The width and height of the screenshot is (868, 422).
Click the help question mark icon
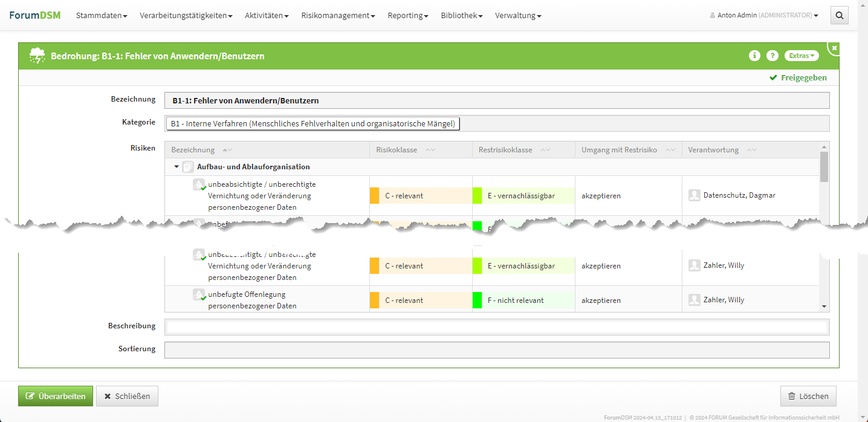pyautogui.click(x=772, y=56)
